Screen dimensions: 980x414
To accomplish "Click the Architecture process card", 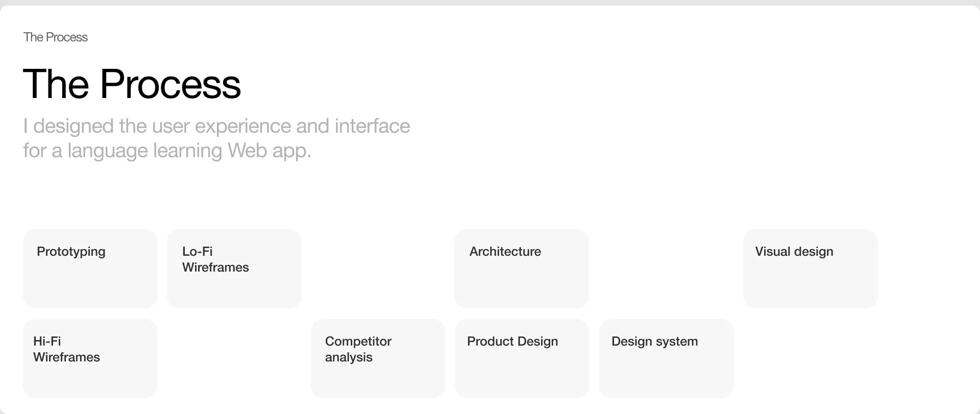I will click(522, 269).
